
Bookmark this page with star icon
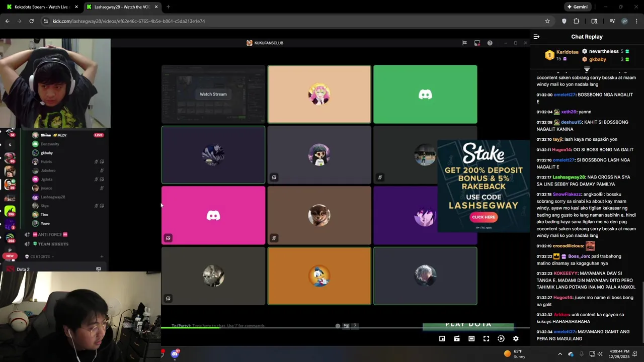(547, 21)
